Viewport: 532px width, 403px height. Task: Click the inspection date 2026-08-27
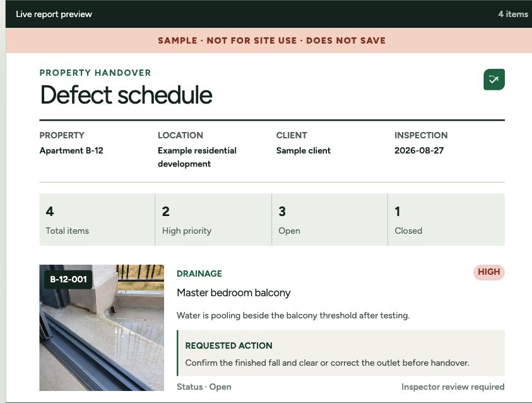click(x=419, y=150)
